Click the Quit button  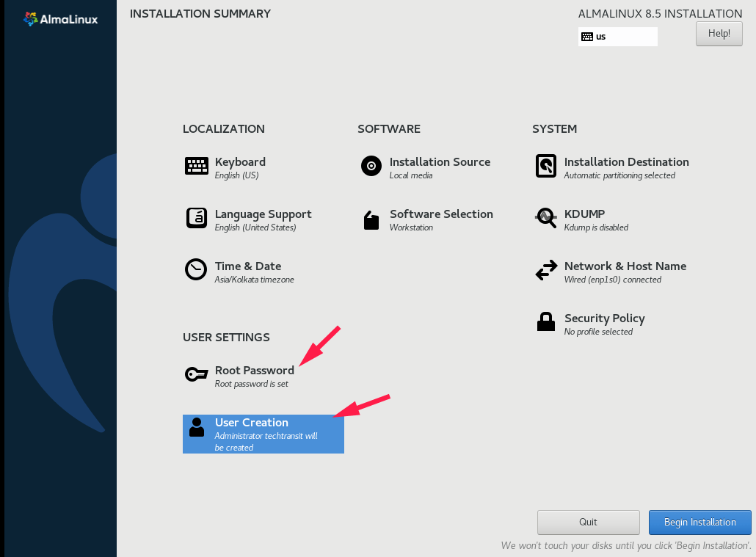[588, 523]
